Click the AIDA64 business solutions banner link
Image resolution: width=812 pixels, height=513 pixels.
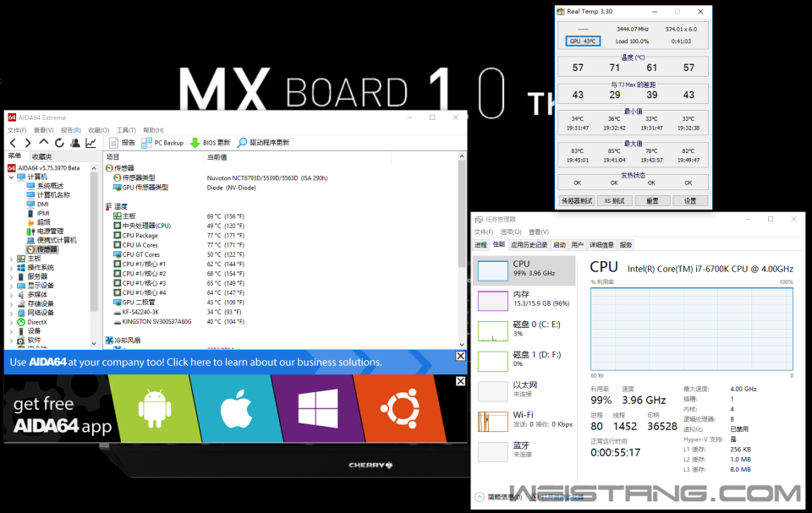pyautogui.click(x=195, y=363)
